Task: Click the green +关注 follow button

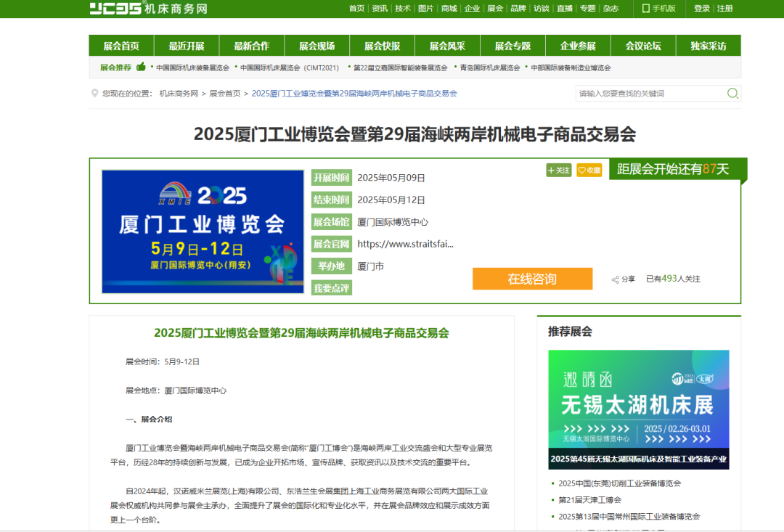Action: (x=558, y=170)
